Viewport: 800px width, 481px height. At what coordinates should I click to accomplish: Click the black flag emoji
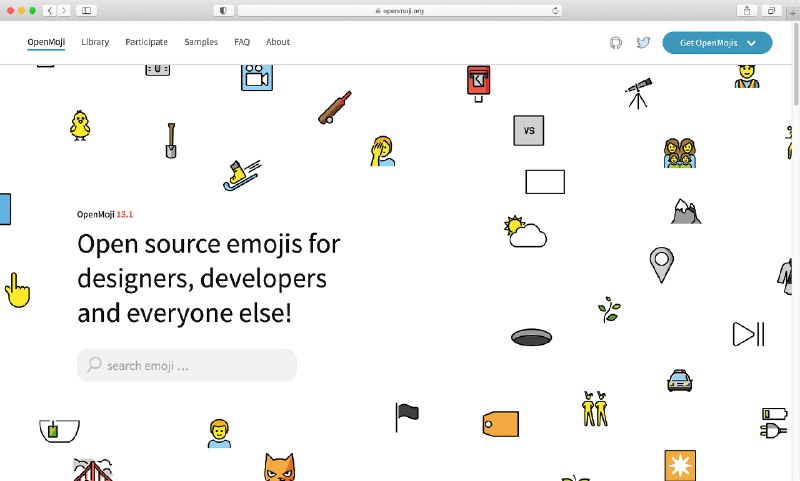[407, 417]
